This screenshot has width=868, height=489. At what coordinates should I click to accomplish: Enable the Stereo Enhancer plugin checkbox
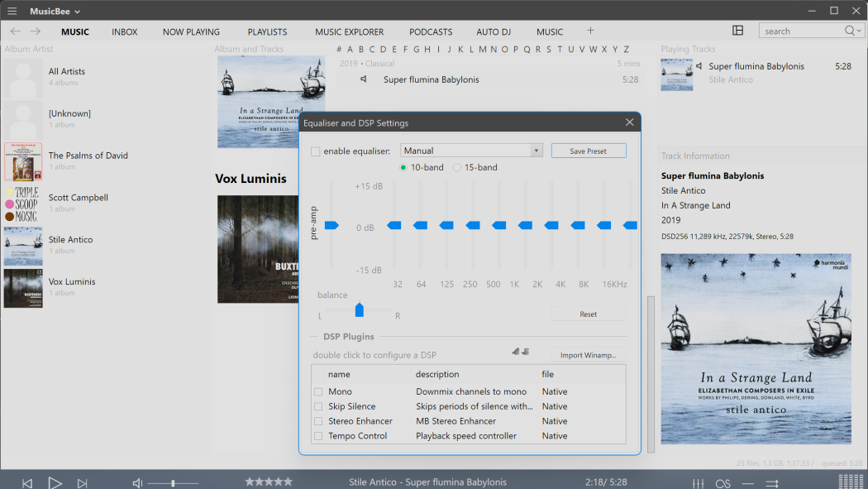pyautogui.click(x=318, y=421)
